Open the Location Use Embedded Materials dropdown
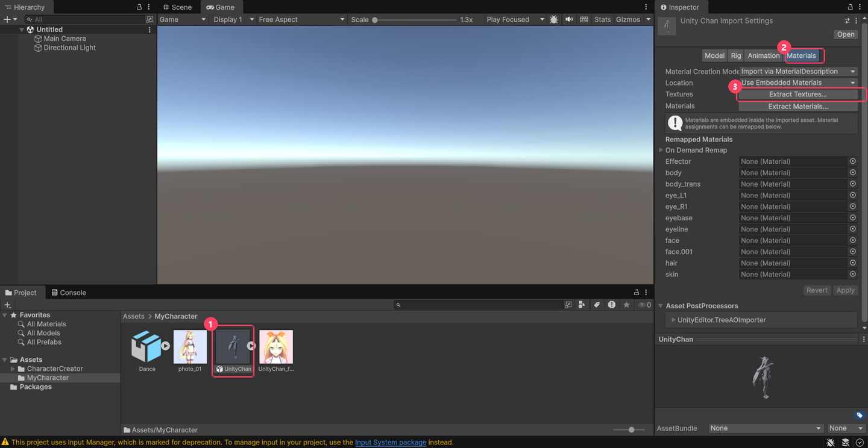The height and width of the screenshot is (448, 868). pyautogui.click(x=798, y=83)
